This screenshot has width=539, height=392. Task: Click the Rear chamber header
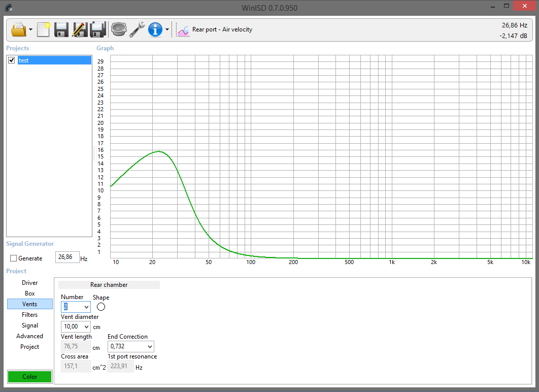click(109, 285)
